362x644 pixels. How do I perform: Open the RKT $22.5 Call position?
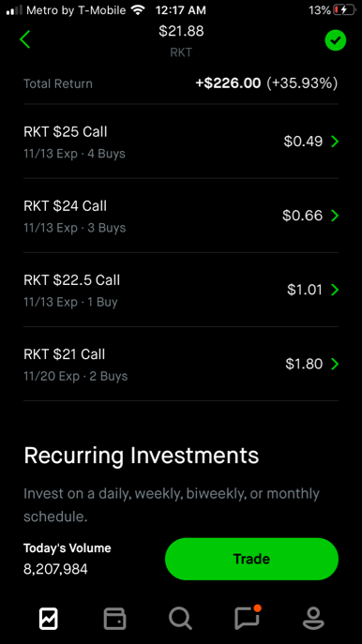pos(181,290)
